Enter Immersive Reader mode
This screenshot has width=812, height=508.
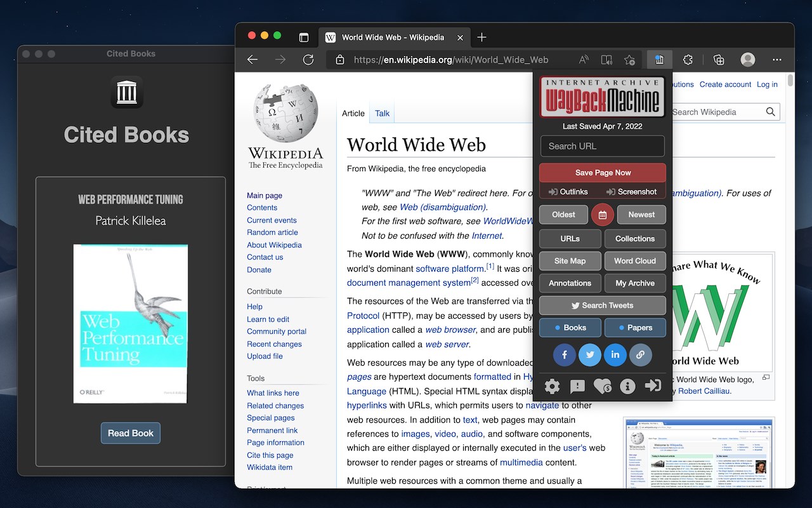(606, 60)
